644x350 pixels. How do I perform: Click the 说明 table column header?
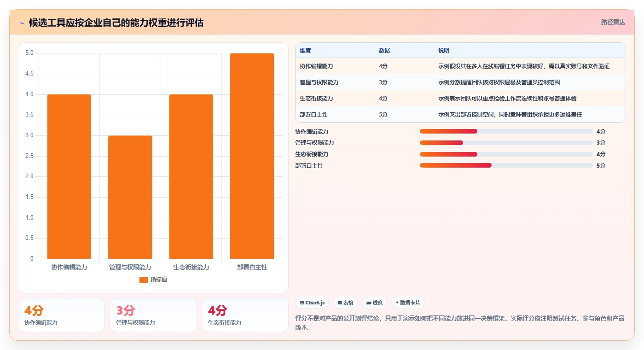pyautogui.click(x=444, y=51)
